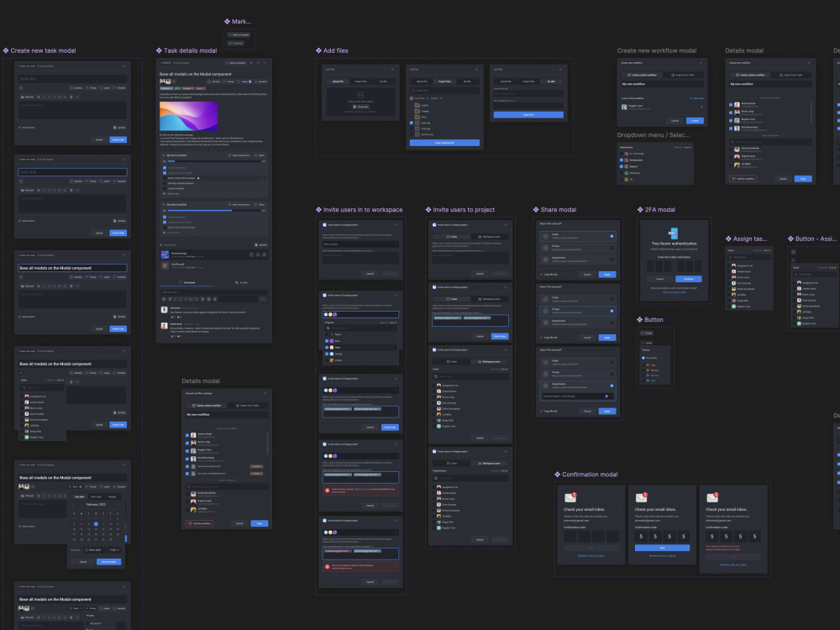
Task: Open the To Do column dropdown in Task details header
Action: pos(181,63)
